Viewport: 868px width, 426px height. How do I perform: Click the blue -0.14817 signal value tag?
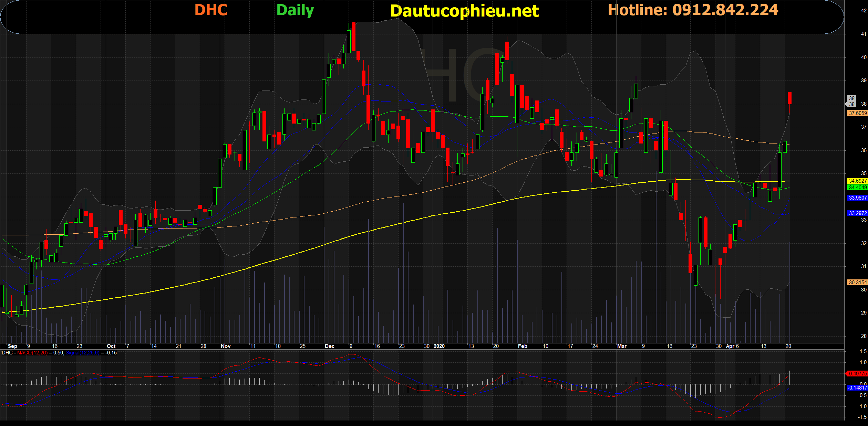857,388
